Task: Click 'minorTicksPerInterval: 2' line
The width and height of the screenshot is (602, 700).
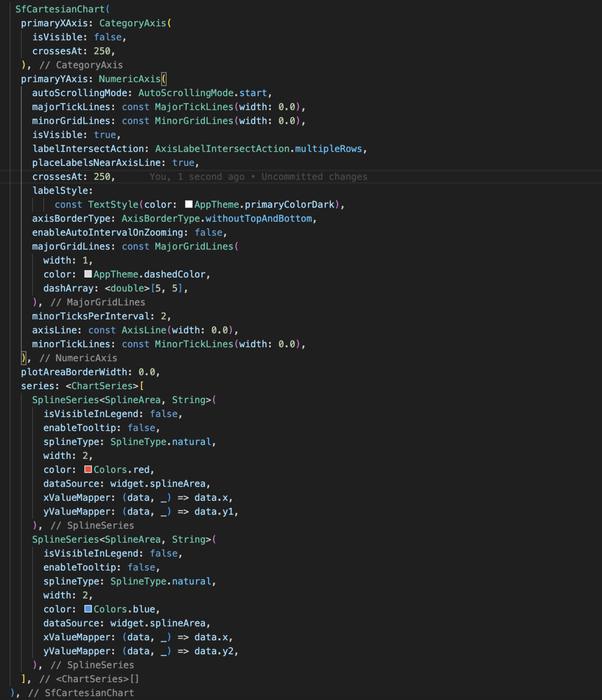Action: point(101,316)
